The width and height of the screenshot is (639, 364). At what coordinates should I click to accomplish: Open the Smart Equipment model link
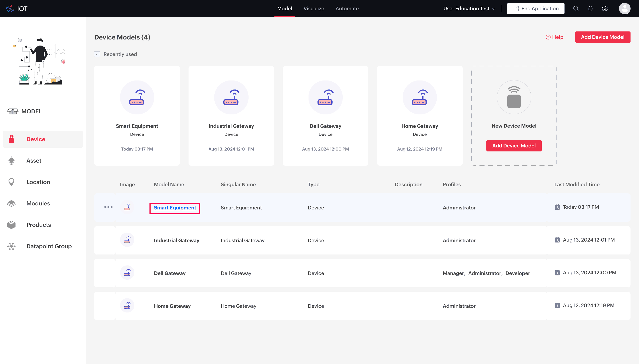pos(175,208)
